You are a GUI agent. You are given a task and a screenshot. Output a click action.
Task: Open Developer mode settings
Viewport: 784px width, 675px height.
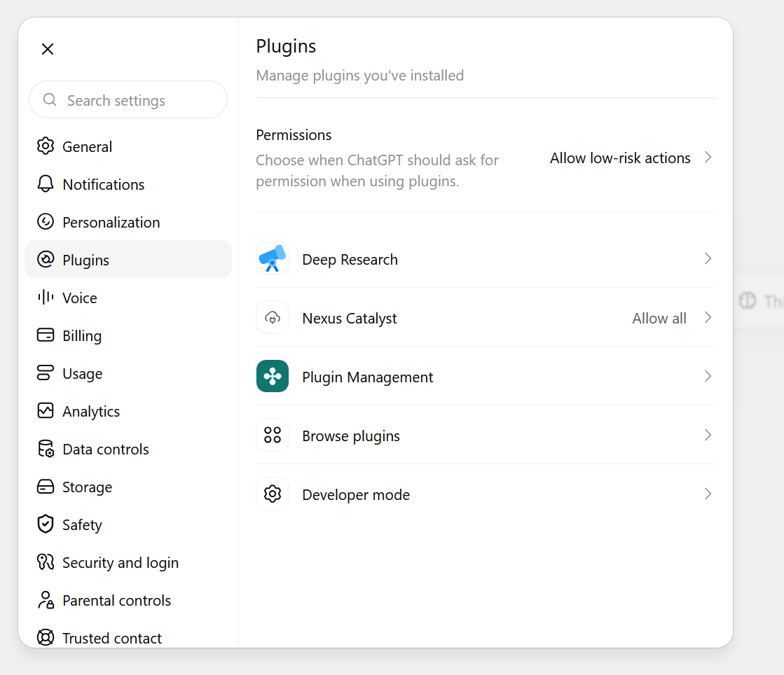[486, 494]
